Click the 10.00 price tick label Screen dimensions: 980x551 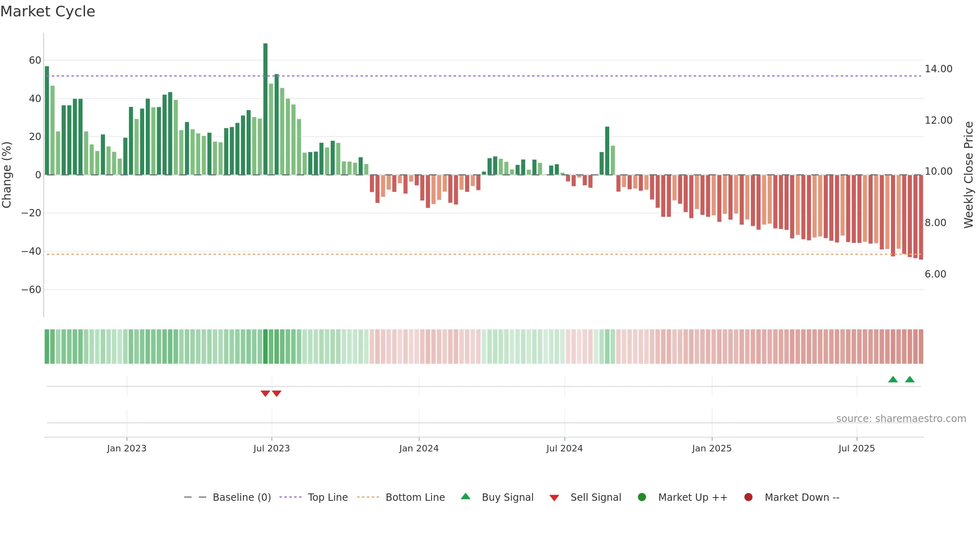(939, 171)
